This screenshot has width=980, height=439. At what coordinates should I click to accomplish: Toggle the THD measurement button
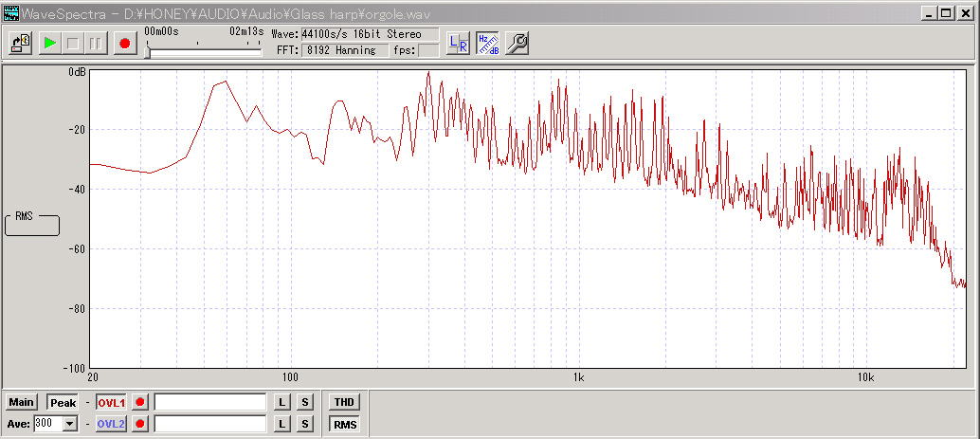point(344,402)
